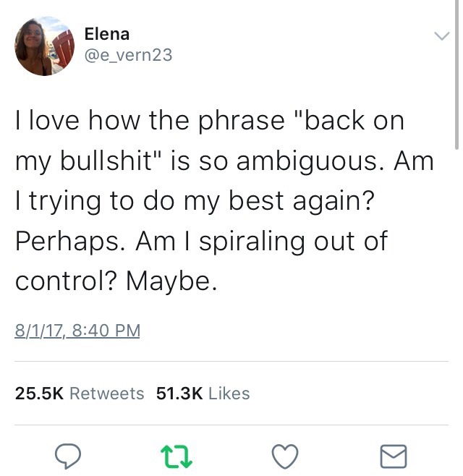Tap the reply speech bubble icon

tap(70, 456)
